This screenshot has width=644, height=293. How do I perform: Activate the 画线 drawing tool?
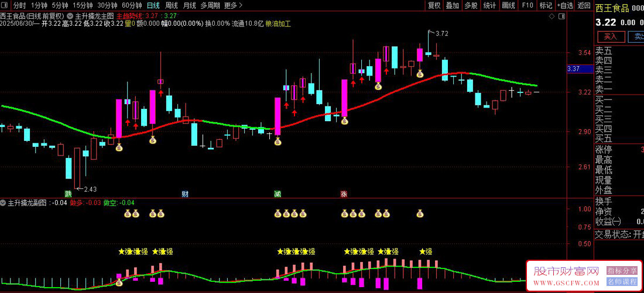pos(508,5)
